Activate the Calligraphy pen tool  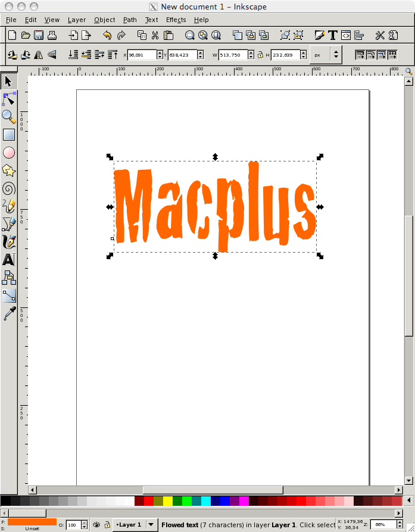pyautogui.click(x=8, y=242)
